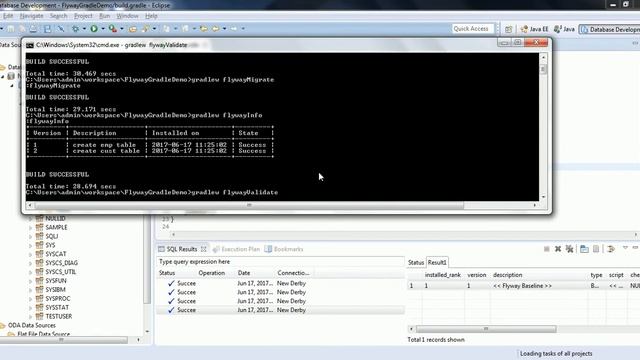The width and height of the screenshot is (640, 360).
Task: Open the Window menu
Action: tap(127, 16)
